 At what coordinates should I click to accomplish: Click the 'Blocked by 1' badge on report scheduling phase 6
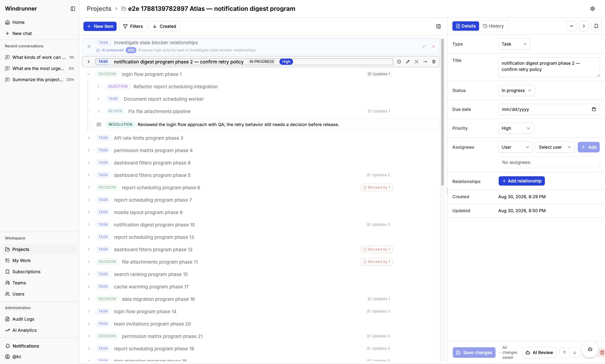click(x=376, y=187)
